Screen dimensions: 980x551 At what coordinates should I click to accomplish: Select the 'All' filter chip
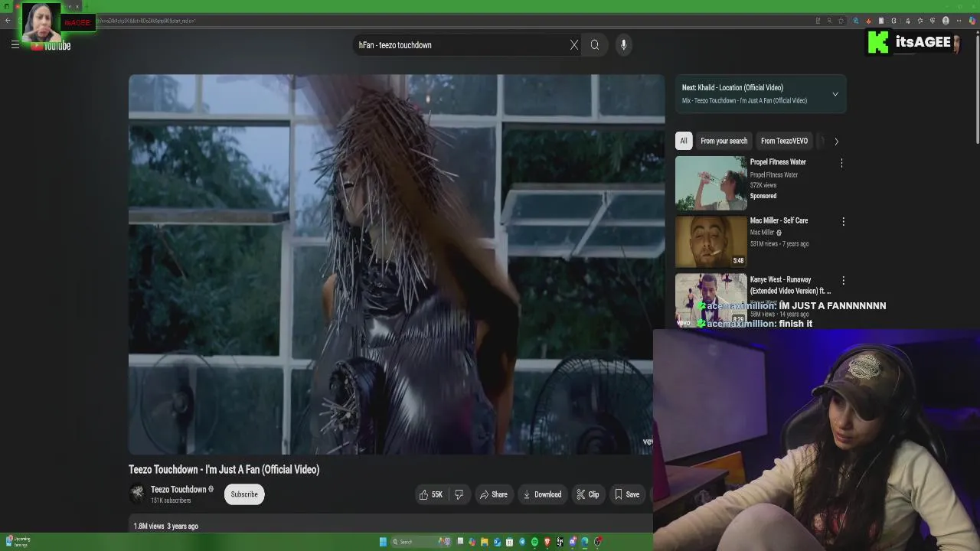684,141
